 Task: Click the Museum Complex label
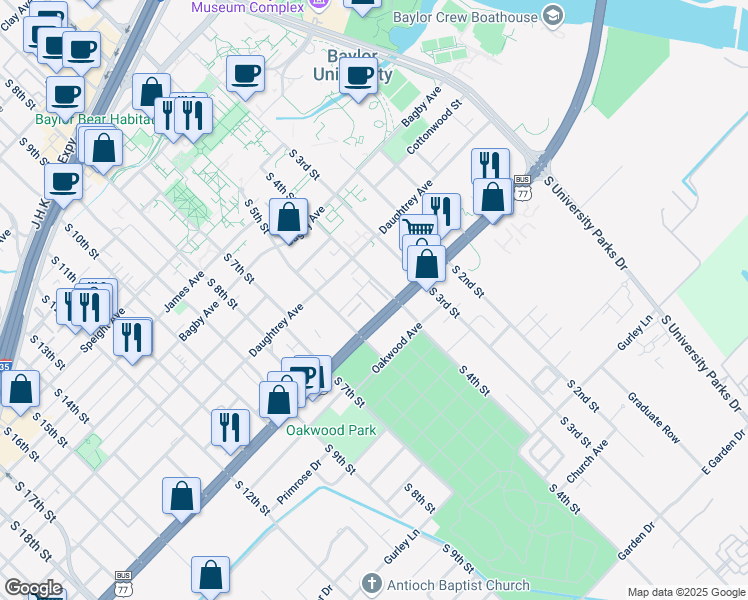(248, 7)
